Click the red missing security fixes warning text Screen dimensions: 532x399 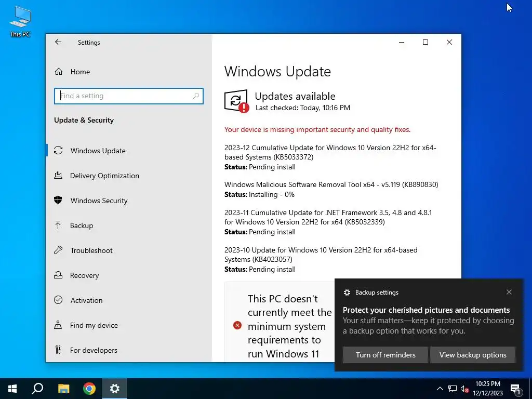pos(317,129)
